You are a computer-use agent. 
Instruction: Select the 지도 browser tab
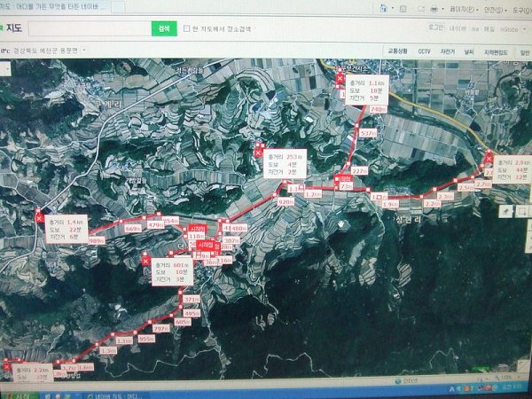[x=54, y=6]
